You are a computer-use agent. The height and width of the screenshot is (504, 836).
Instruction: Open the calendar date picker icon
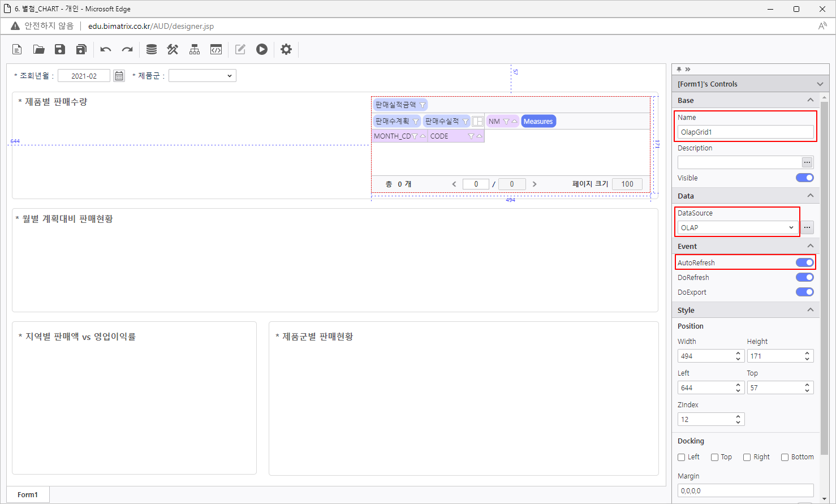coord(119,76)
